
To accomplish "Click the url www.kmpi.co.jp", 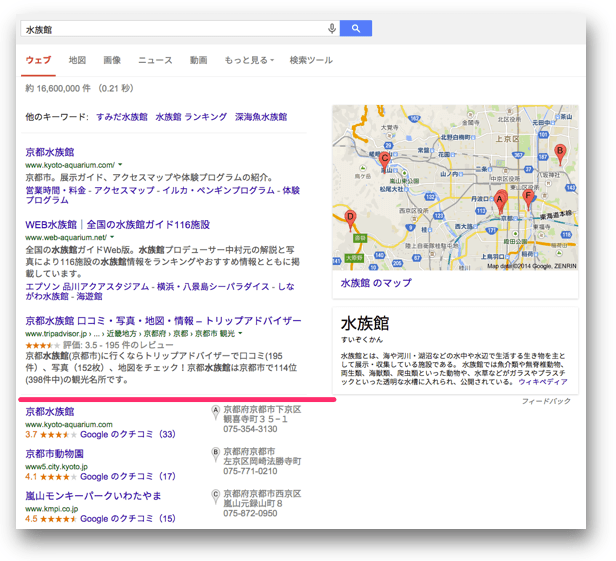I will (51, 509).
